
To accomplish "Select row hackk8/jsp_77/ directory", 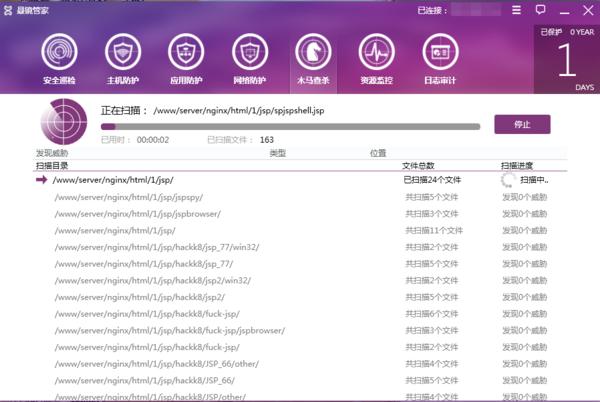I will coord(302,264).
